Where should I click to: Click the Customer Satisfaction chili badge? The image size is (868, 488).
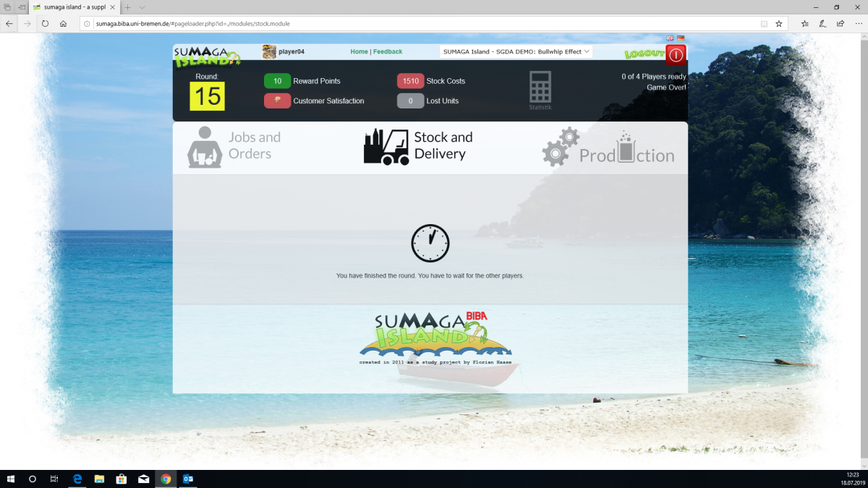point(277,100)
